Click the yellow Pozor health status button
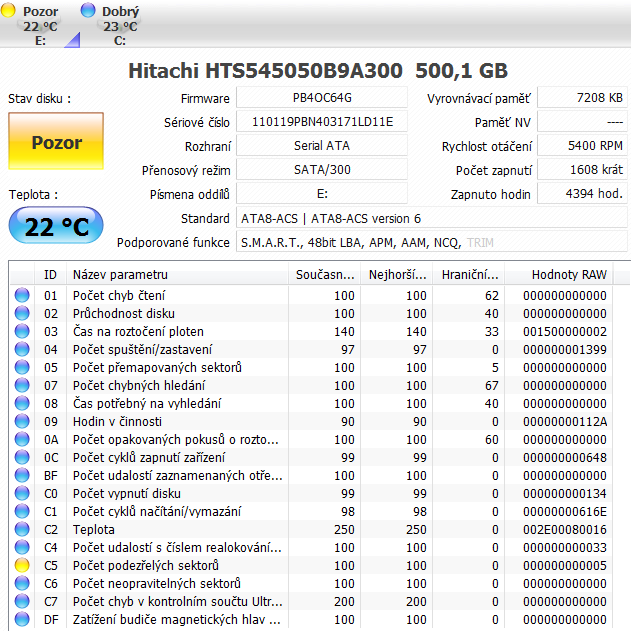Screen dimensions: 631x631 coord(56,141)
